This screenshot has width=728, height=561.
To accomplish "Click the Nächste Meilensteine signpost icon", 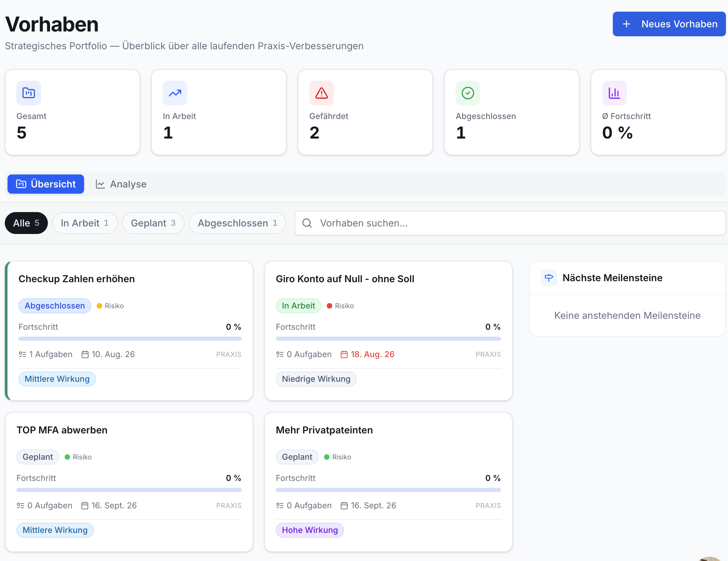I will 549,278.
